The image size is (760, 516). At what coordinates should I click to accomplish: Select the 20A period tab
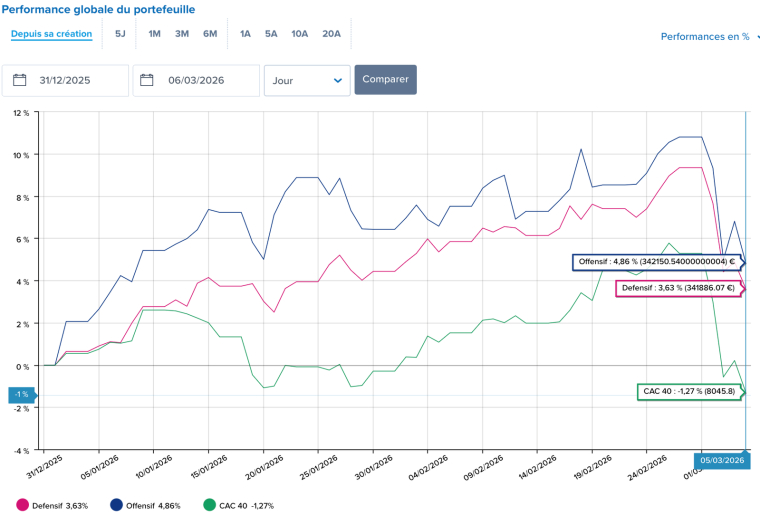pyautogui.click(x=331, y=34)
